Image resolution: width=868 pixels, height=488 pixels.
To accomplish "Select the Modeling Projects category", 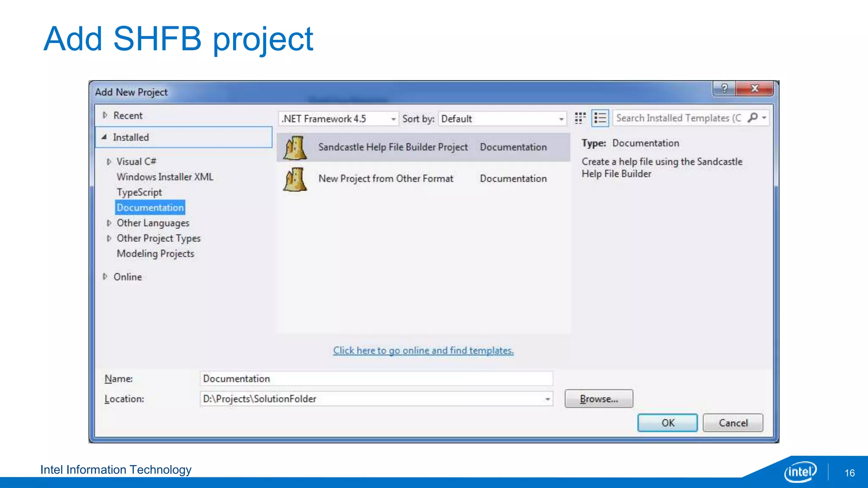I will tap(156, 254).
